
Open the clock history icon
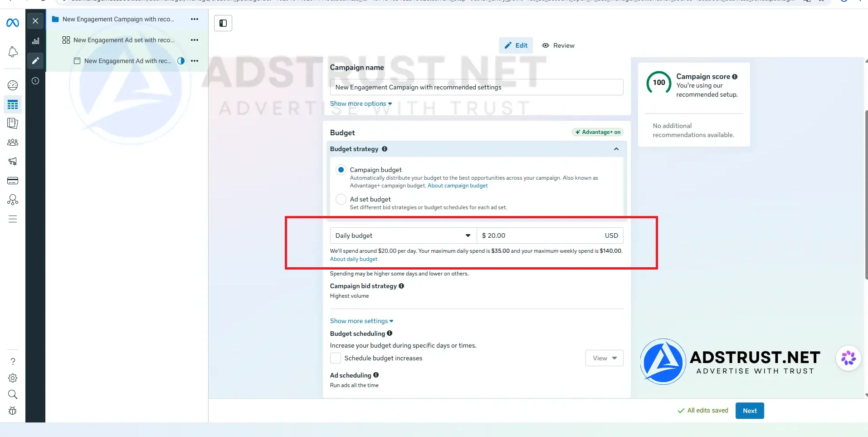(35, 81)
